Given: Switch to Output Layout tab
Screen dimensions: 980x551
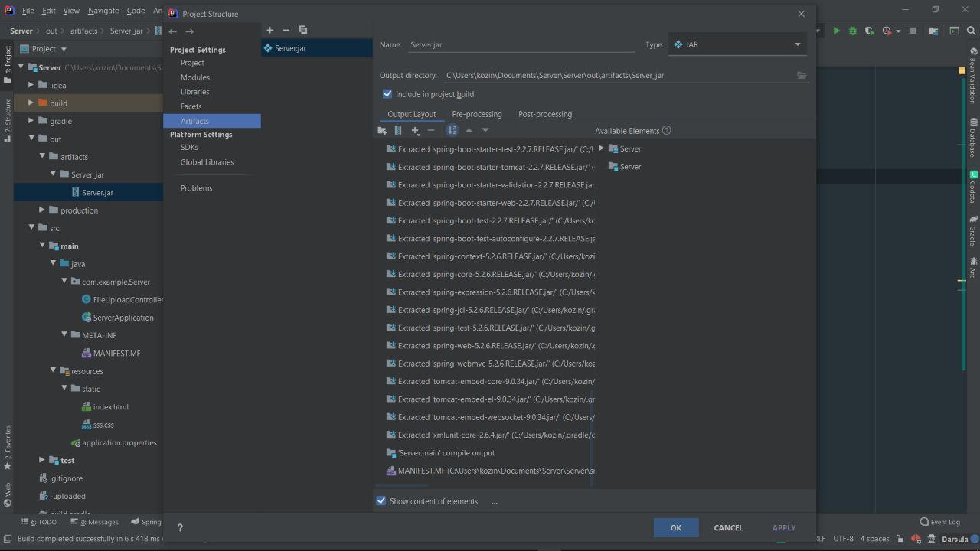Looking at the screenshot, I should coord(412,114).
